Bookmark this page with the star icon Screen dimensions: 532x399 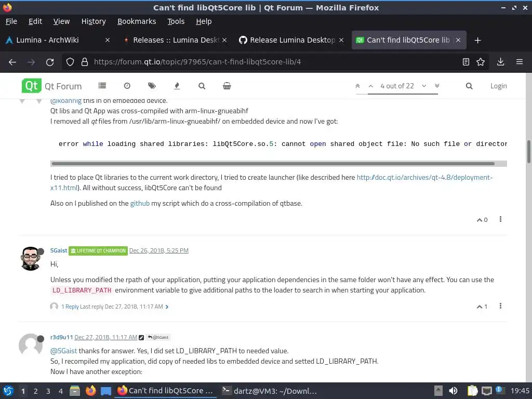481,62
